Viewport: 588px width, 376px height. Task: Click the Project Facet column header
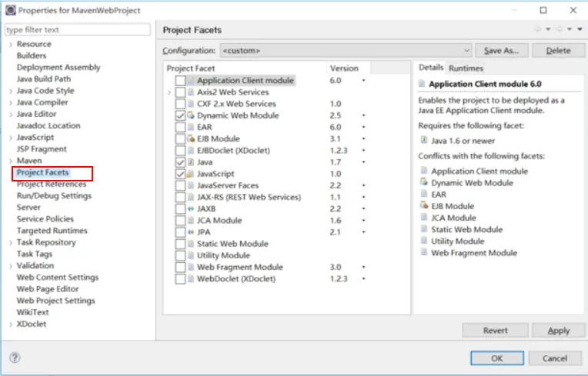pos(245,68)
